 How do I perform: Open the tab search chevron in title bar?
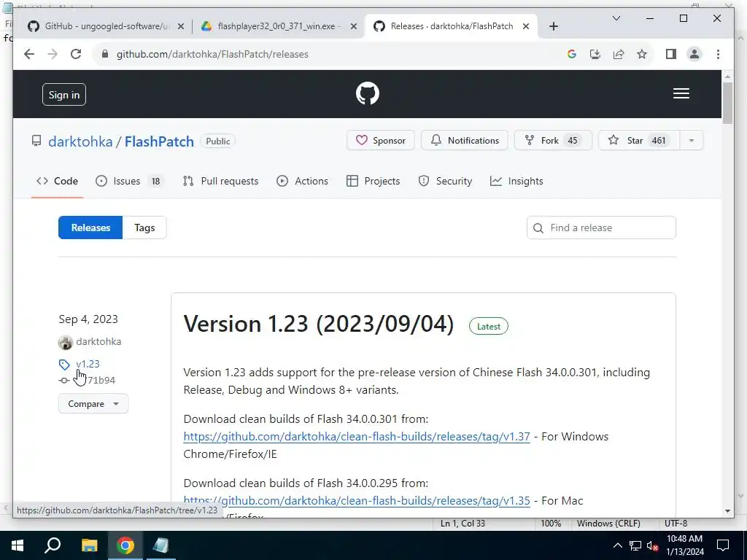(616, 18)
